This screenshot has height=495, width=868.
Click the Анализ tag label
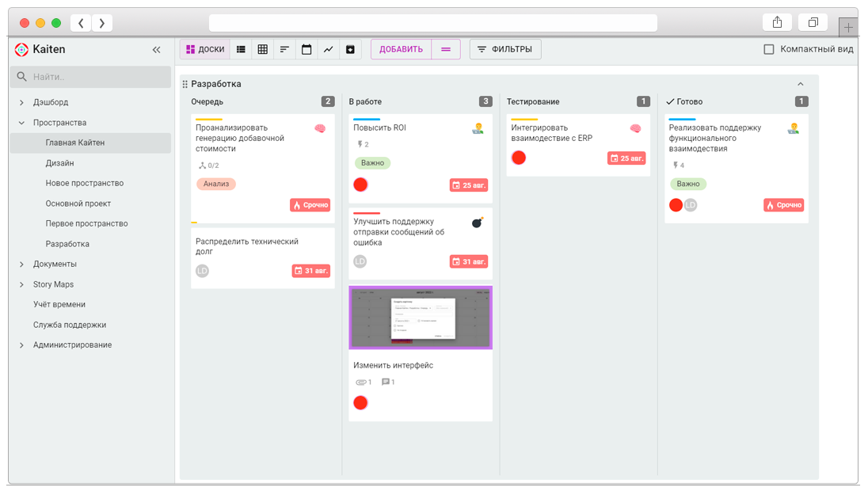pyautogui.click(x=216, y=184)
